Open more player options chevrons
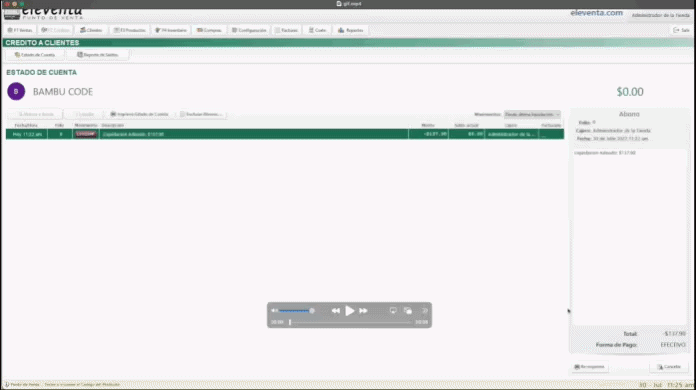Image resolution: width=696 pixels, height=390 pixels. [x=425, y=311]
